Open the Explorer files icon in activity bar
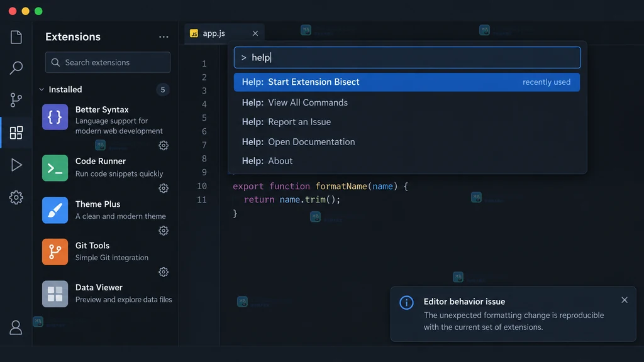The image size is (644, 362). click(16, 37)
